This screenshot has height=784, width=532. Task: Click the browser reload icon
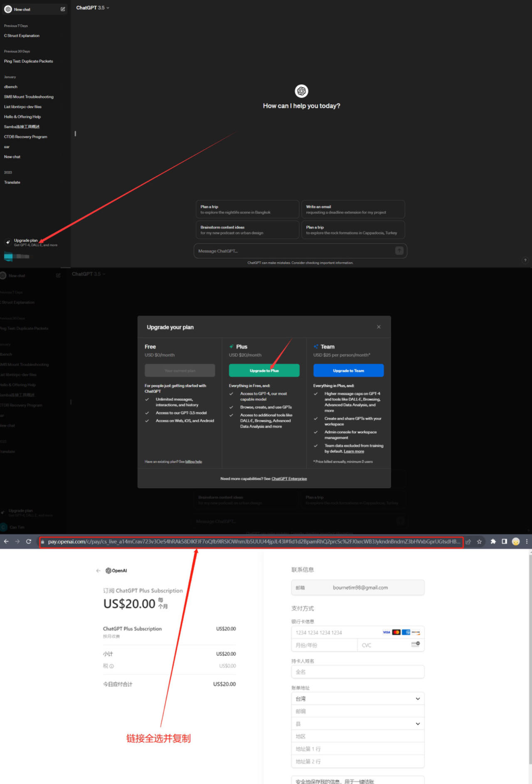(29, 542)
